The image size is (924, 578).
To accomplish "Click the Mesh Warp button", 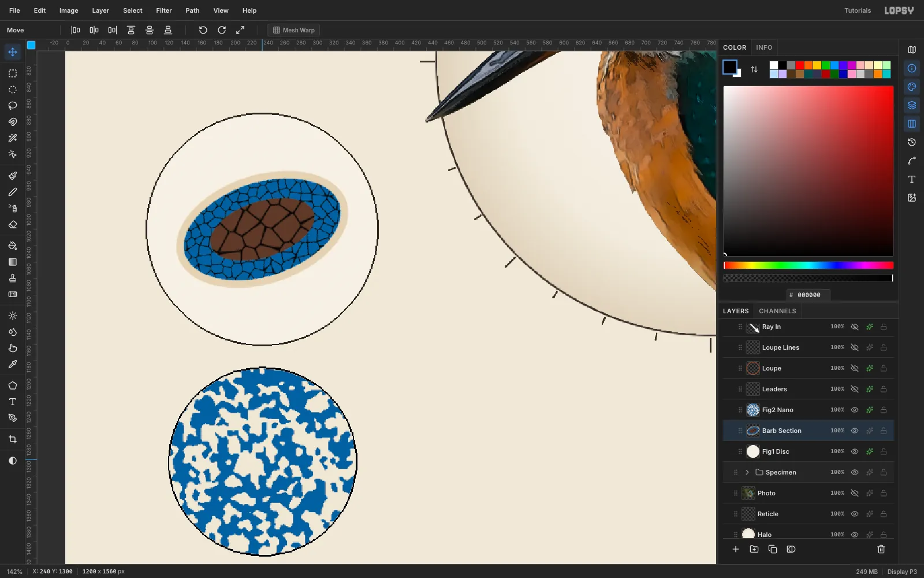I will pyautogui.click(x=294, y=30).
